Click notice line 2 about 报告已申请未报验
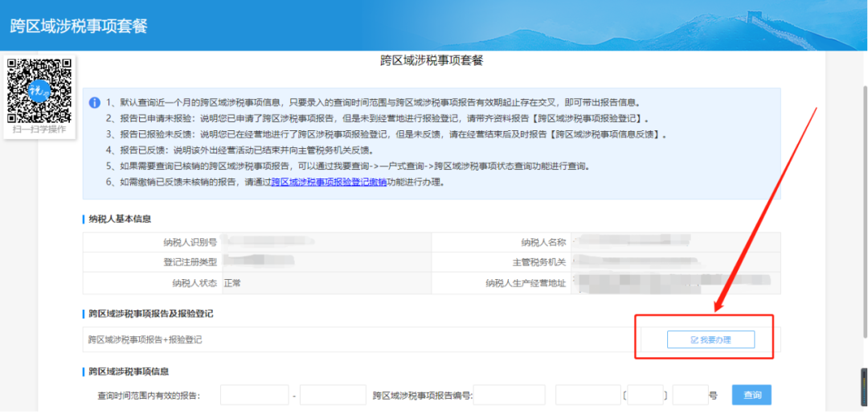This screenshot has width=868, height=419. [x=377, y=118]
